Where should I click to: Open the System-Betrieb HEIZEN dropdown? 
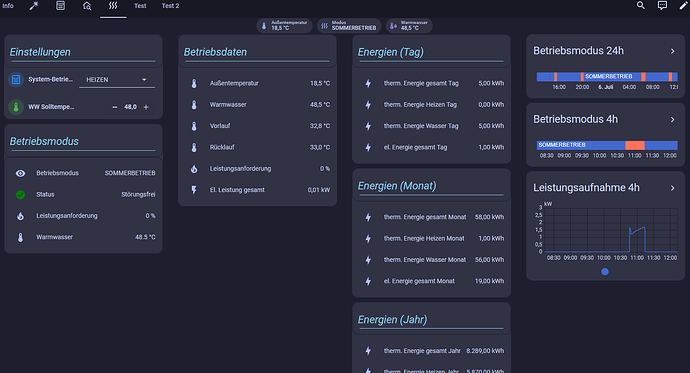[117, 80]
